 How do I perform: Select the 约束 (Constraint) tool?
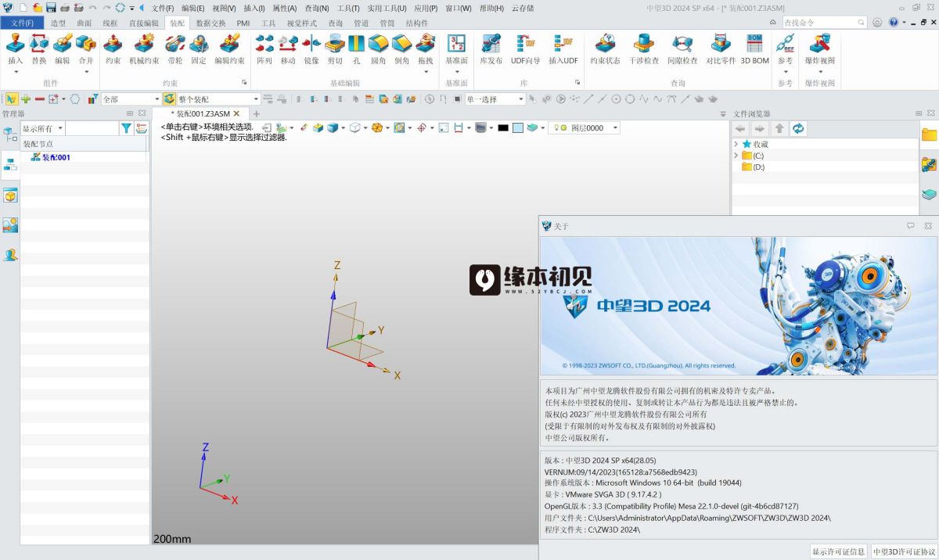point(113,43)
